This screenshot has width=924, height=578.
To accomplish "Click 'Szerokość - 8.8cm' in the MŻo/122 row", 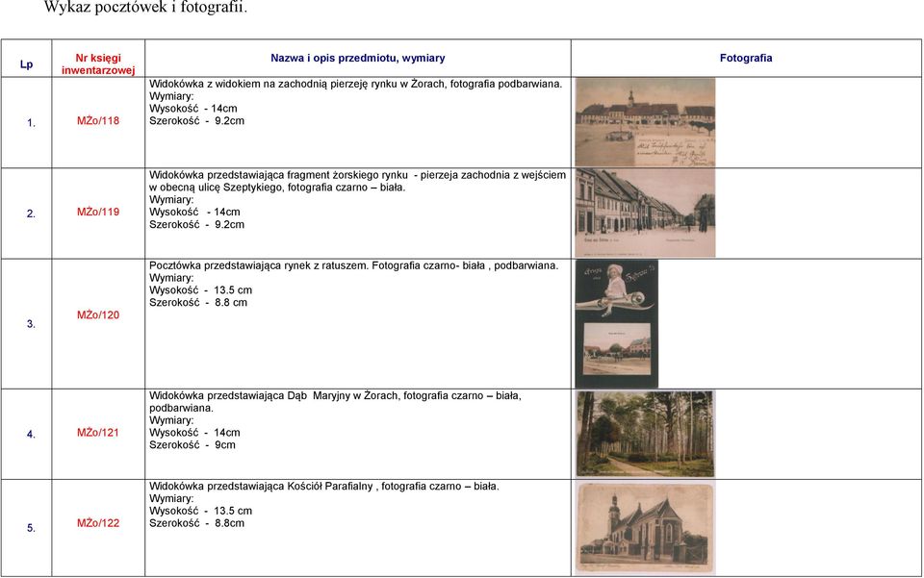I will tap(196, 524).
